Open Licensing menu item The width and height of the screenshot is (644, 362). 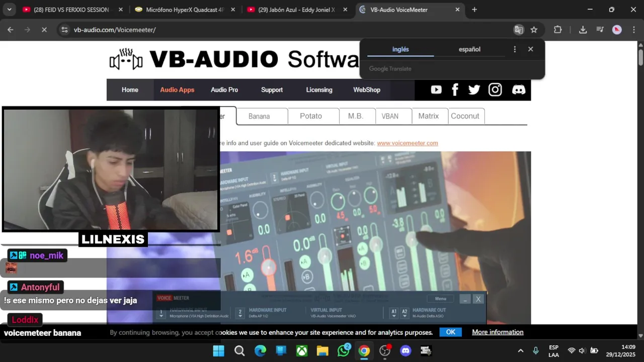tap(319, 89)
